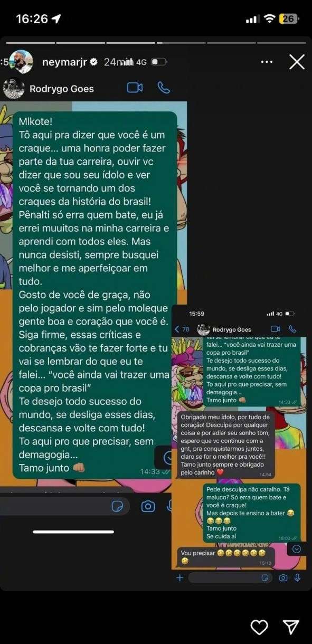The image size is (312, 644).
Task: Tap the scroll-down chevron in large chat
Action: (168, 457)
